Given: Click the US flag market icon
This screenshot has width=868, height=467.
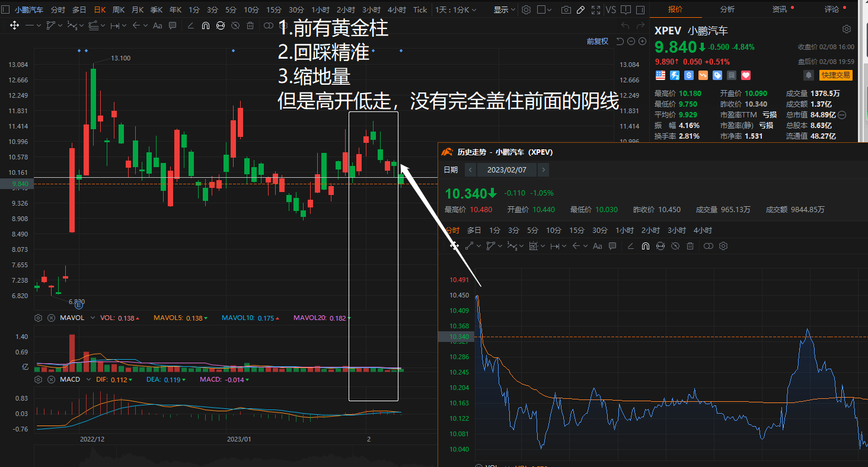Looking at the screenshot, I should 660,75.
